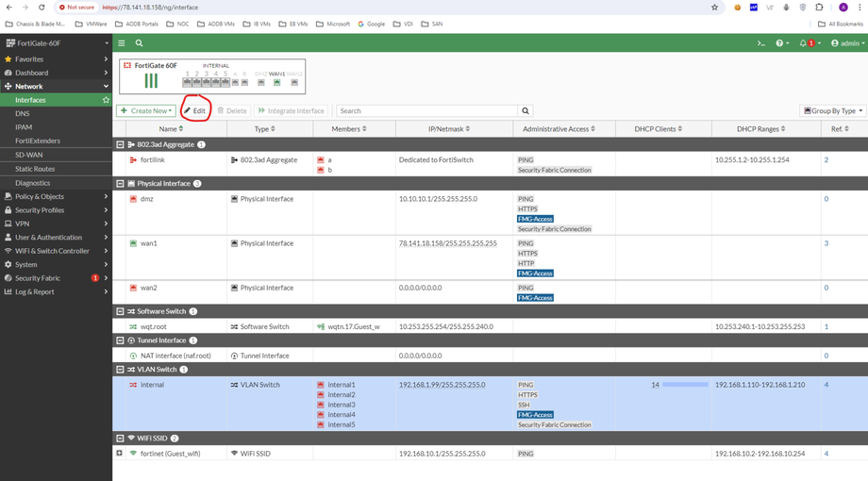Screen dimensions: 868x481
Task: Click the DHCP Clients usage bar for internal
Action: click(x=685, y=385)
